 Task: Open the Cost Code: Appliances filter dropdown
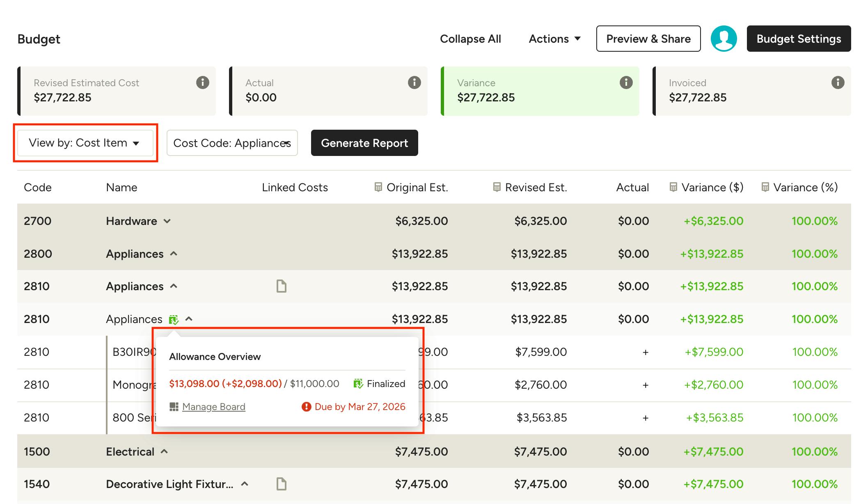[232, 143]
